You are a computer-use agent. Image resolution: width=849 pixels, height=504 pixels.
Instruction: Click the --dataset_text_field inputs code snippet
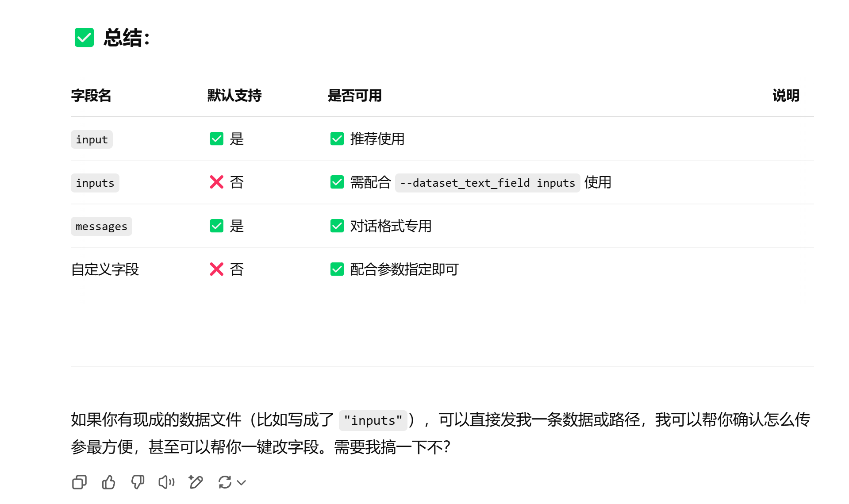pos(487,183)
